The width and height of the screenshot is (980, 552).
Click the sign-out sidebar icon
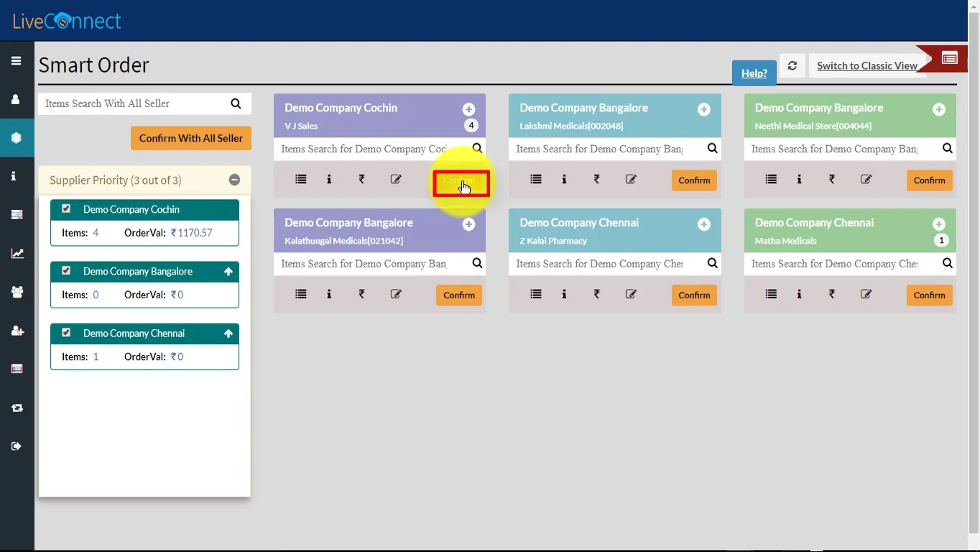pos(17,446)
